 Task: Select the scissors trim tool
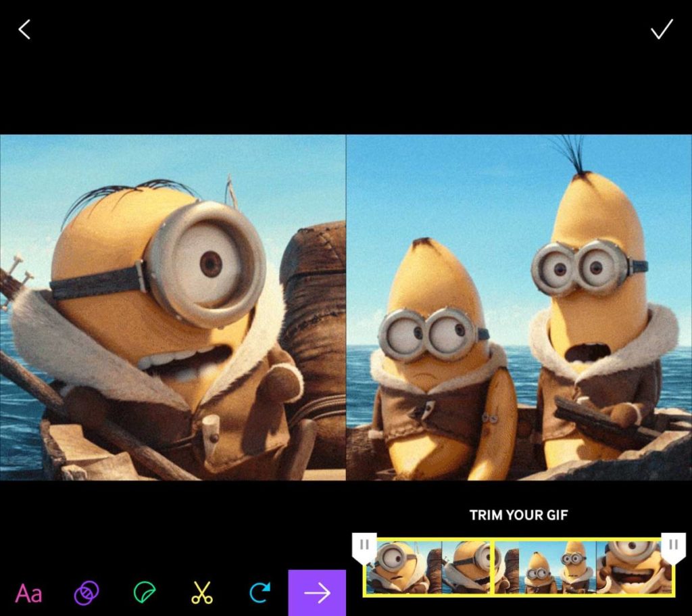click(201, 592)
